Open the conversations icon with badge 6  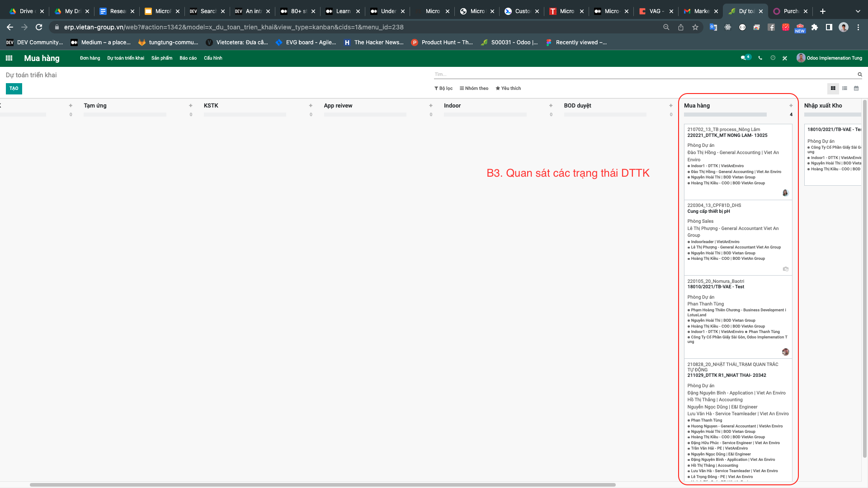tap(744, 58)
